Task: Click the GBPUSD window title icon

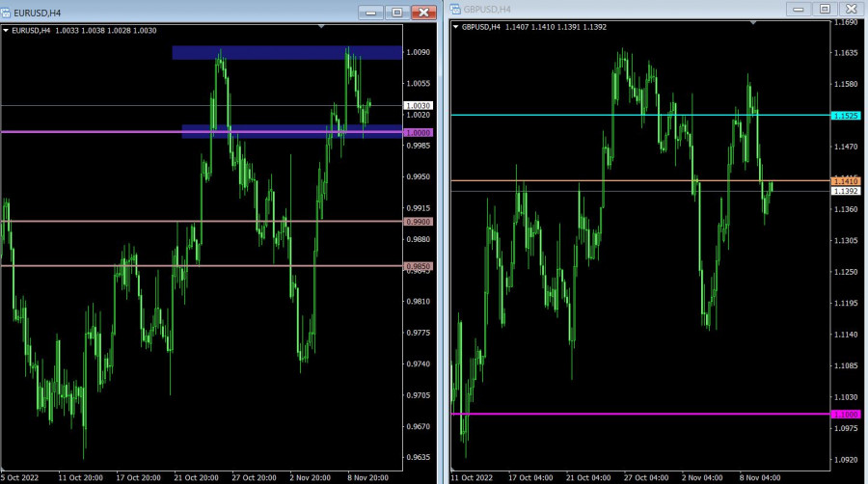Action: [x=455, y=9]
